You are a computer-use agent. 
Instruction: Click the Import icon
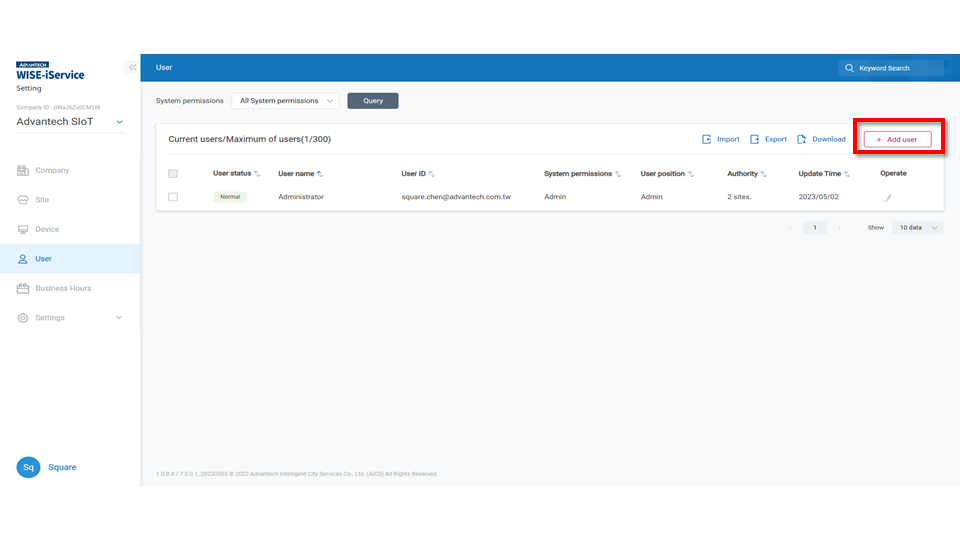[x=706, y=140]
